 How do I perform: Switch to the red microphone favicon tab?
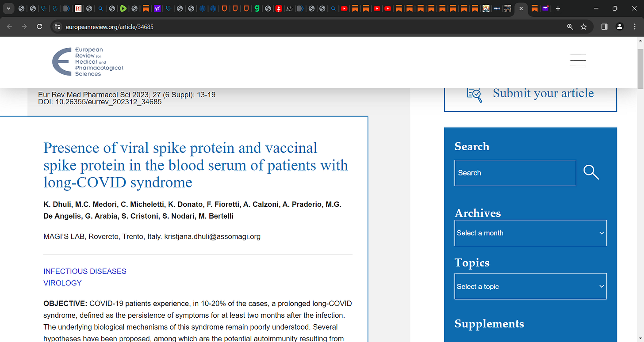tap(279, 8)
